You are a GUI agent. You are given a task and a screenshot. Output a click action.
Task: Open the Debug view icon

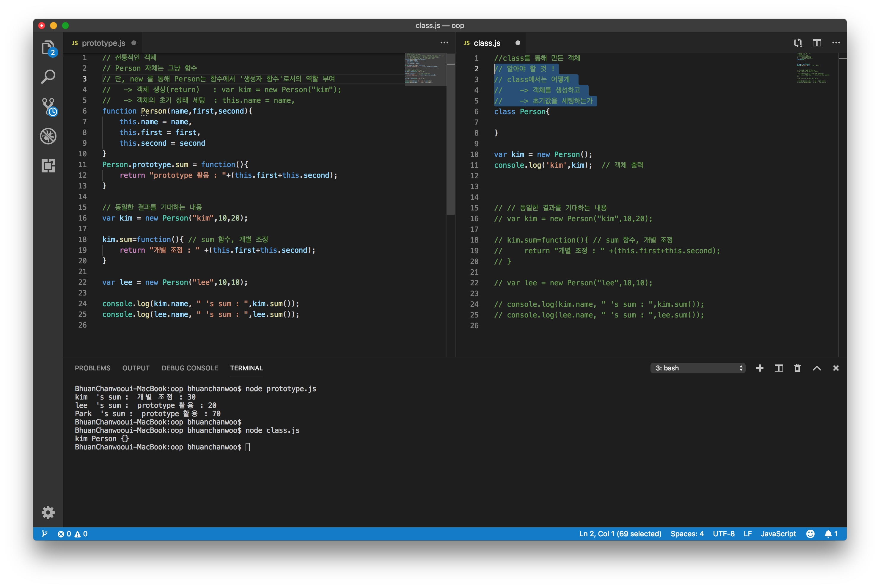click(48, 136)
